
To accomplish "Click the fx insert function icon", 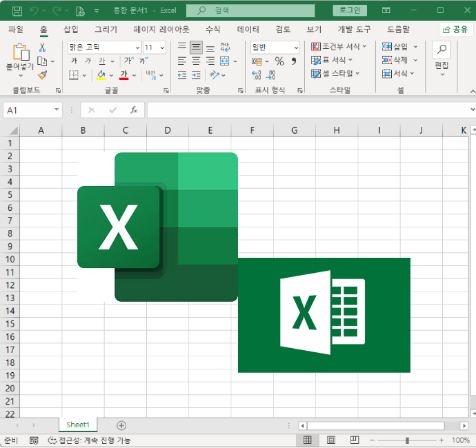I will pos(134,110).
